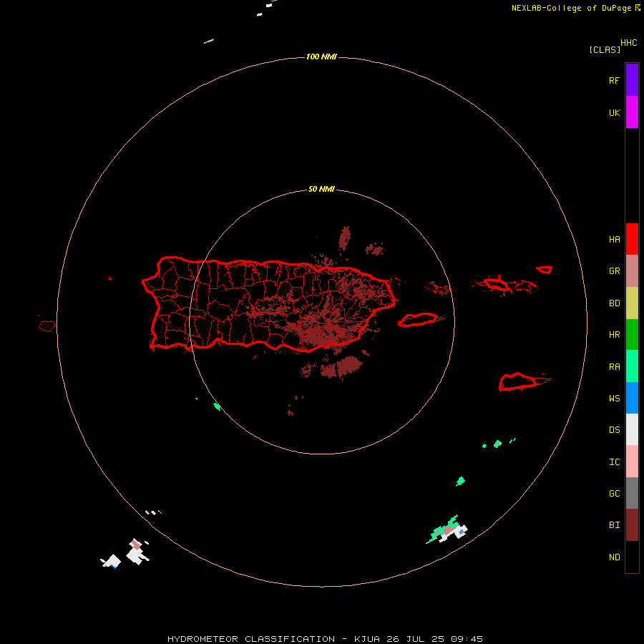This screenshot has height=644, width=644.
Task: Click the BI legend label
Action: 614,525
